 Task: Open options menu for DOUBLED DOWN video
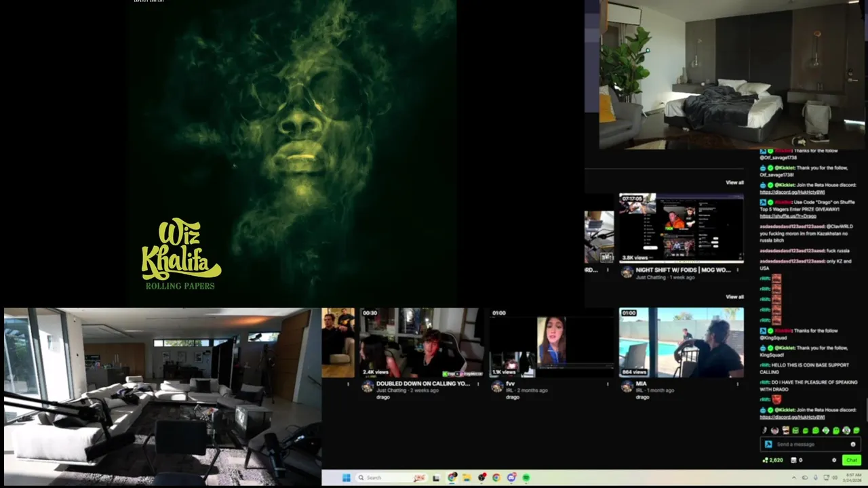click(x=478, y=384)
